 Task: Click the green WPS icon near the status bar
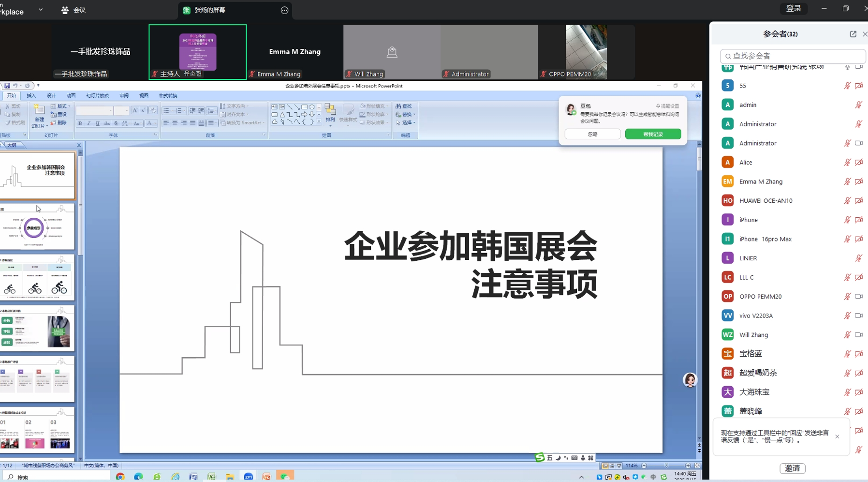point(540,458)
